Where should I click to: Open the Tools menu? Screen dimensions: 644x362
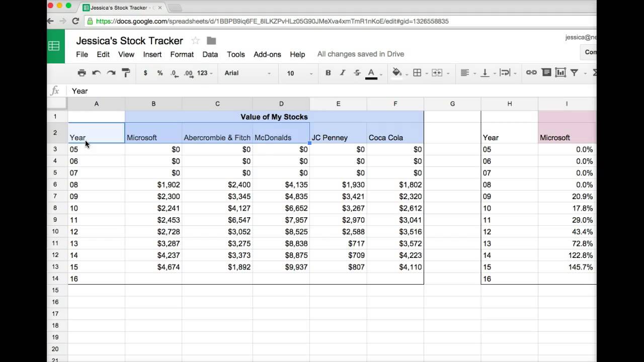[x=236, y=54]
